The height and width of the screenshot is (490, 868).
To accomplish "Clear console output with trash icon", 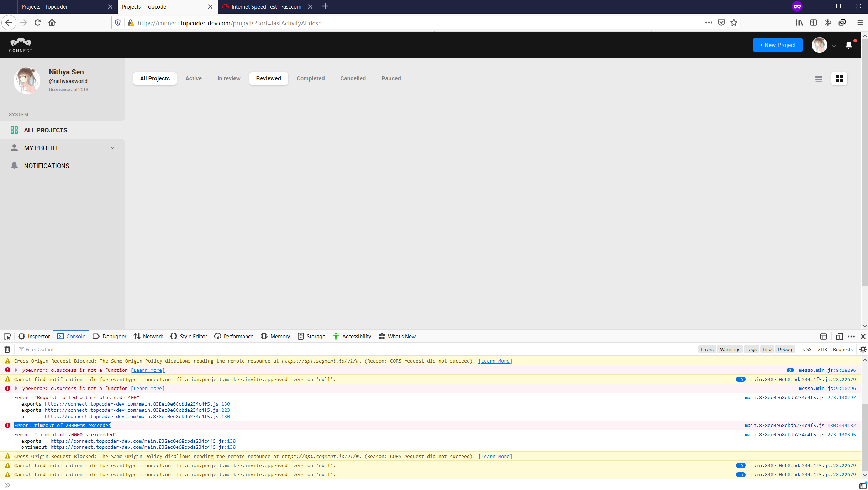I will pyautogui.click(x=7, y=349).
